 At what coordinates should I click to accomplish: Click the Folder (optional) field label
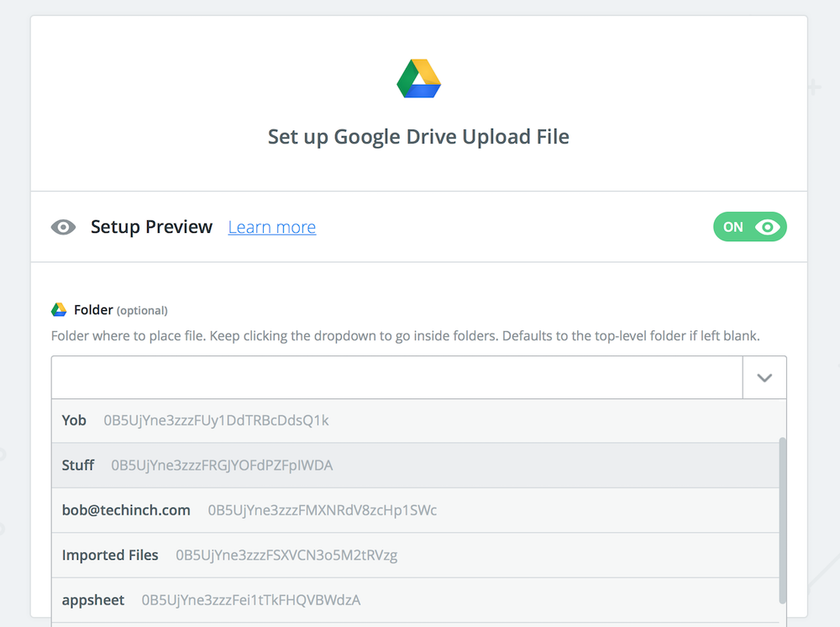point(120,310)
